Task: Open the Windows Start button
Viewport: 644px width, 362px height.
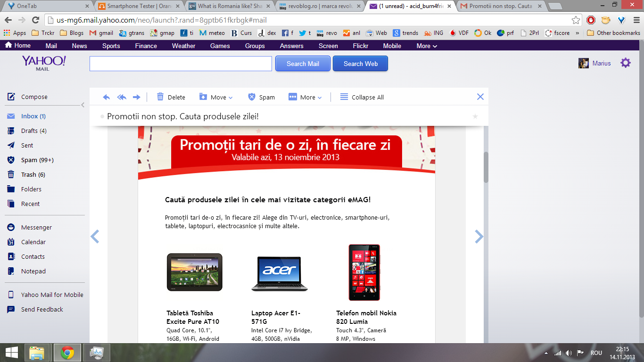Action: click(x=12, y=353)
